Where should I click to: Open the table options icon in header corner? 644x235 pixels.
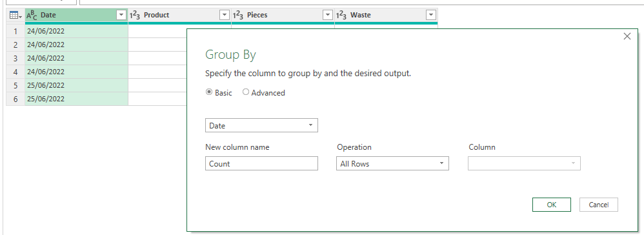point(15,15)
